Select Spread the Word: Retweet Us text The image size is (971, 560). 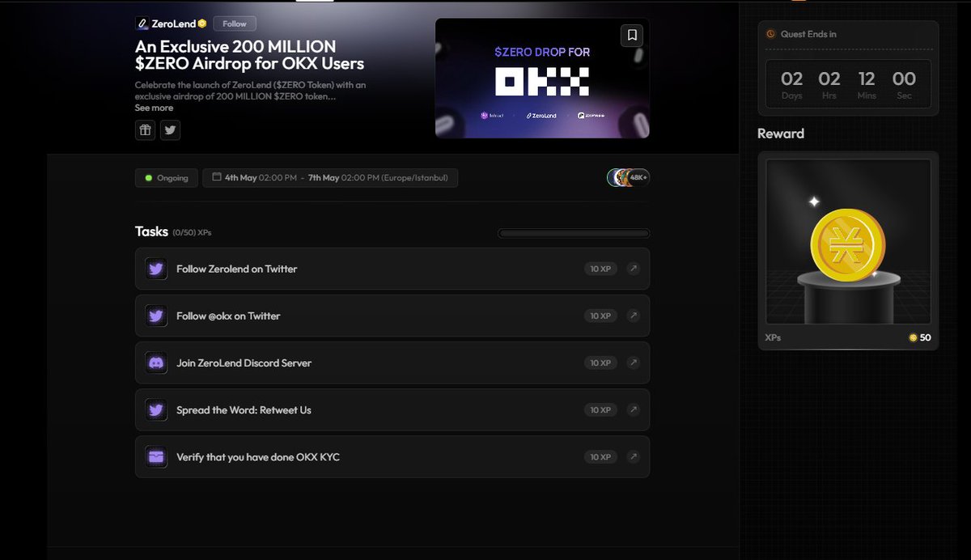pyautogui.click(x=244, y=409)
